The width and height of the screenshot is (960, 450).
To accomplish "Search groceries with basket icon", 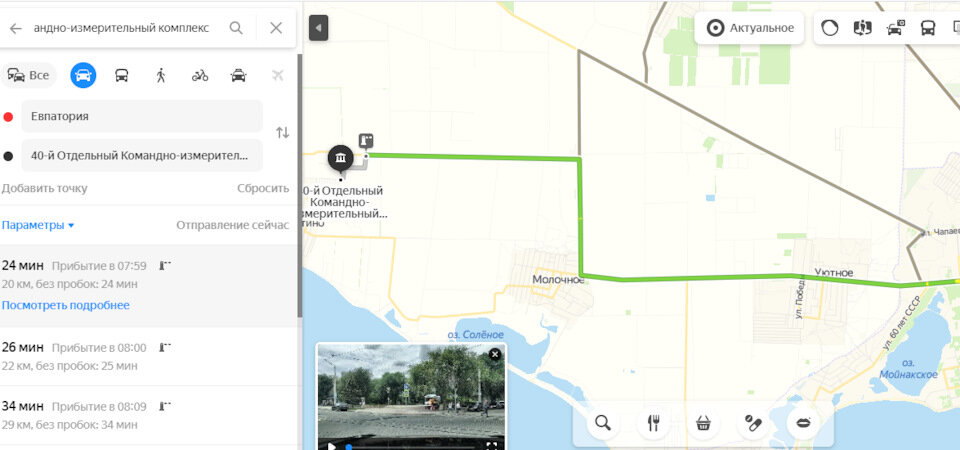I will coord(703,423).
